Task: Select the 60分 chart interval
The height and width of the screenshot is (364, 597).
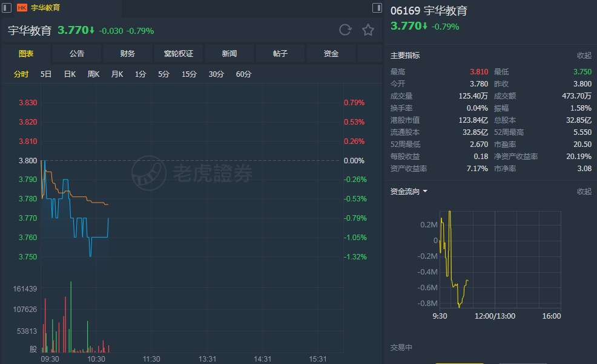Action: point(243,74)
